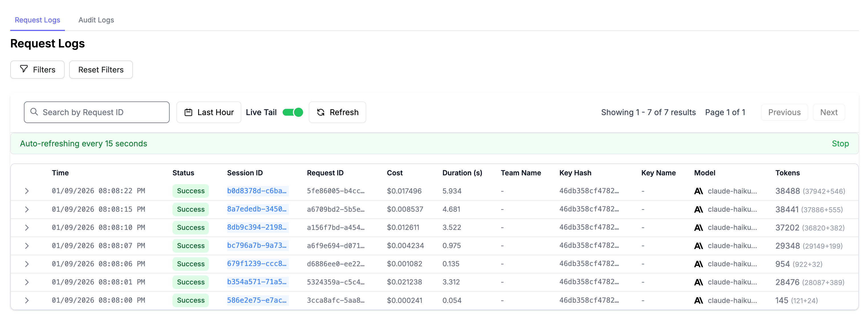Image resolution: width=868 pixels, height=320 pixels.
Task: Click the Next page button
Action: click(x=828, y=112)
